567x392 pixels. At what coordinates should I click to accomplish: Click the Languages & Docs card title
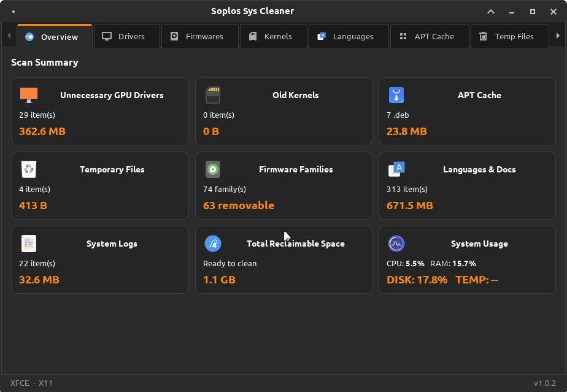(x=479, y=169)
